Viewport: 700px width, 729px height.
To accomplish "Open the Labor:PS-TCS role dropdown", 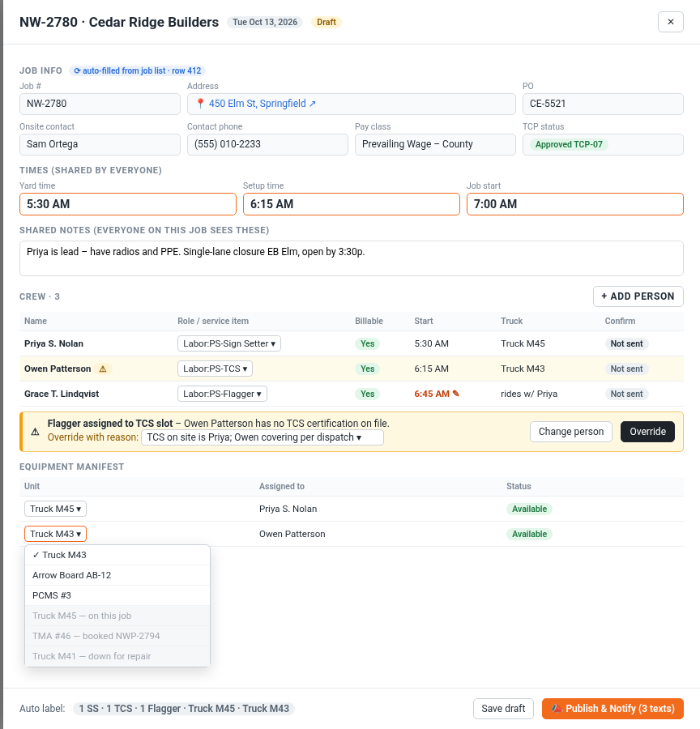I will coord(215,369).
